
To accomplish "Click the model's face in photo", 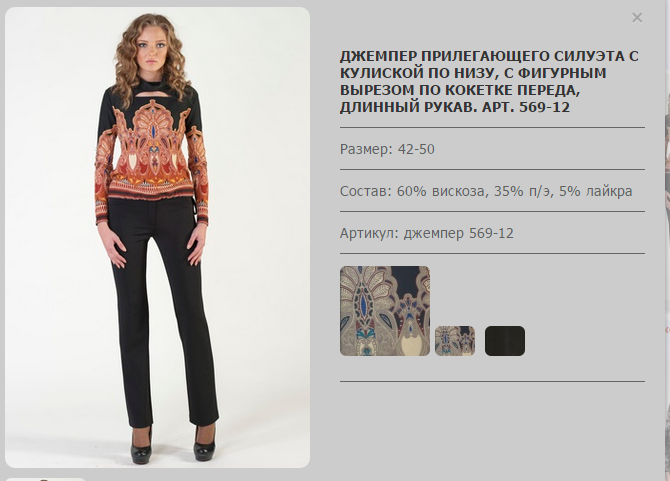I will click(x=154, y=50).
